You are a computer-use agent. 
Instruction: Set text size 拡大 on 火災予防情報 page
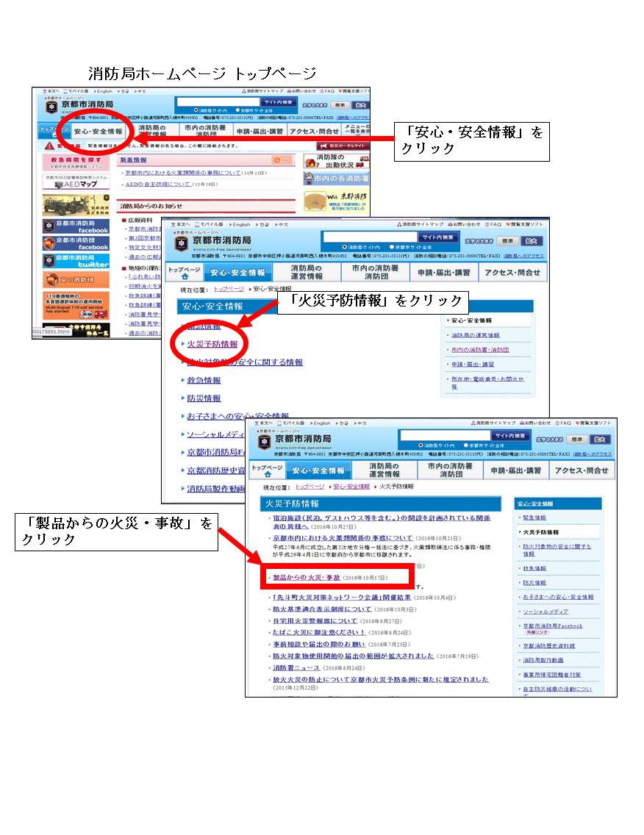point(599,440)
